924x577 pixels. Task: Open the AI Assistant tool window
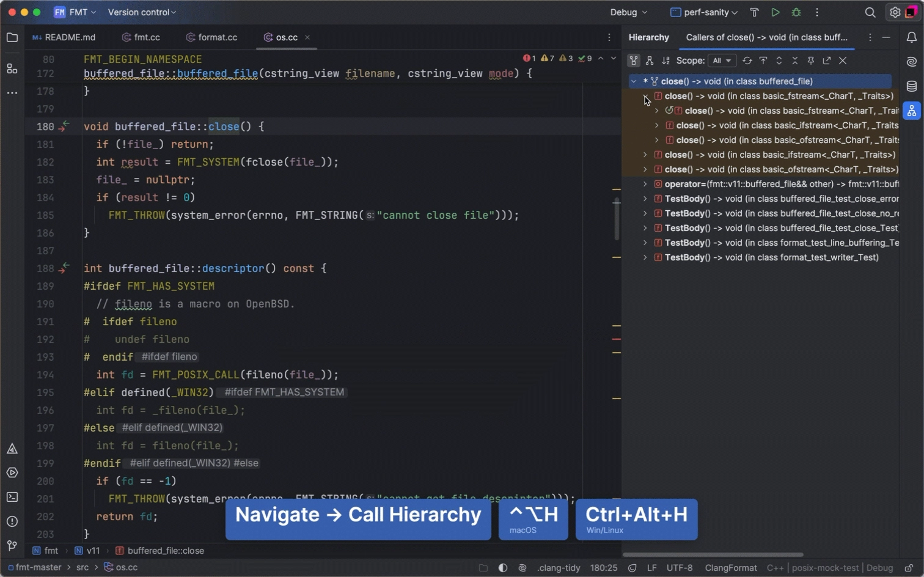coord(912,62)
